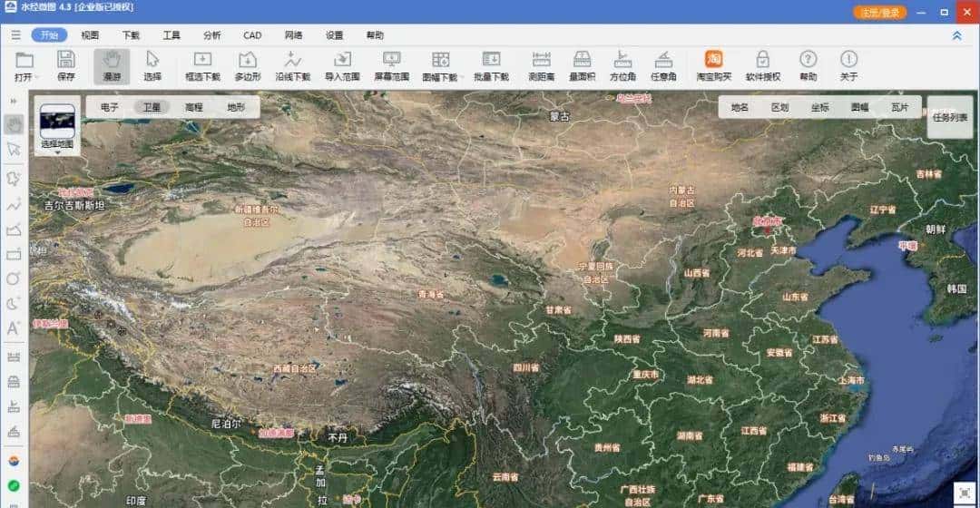Toggle the 区划 boundaries overlay
The image size is (980, 508).
(x=779, y=107)
